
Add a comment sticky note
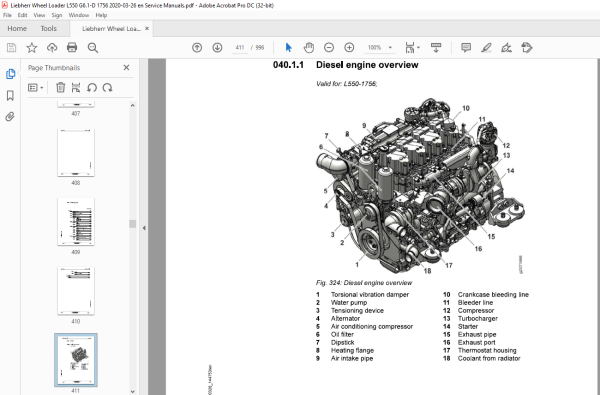click(x=466, y=47)
